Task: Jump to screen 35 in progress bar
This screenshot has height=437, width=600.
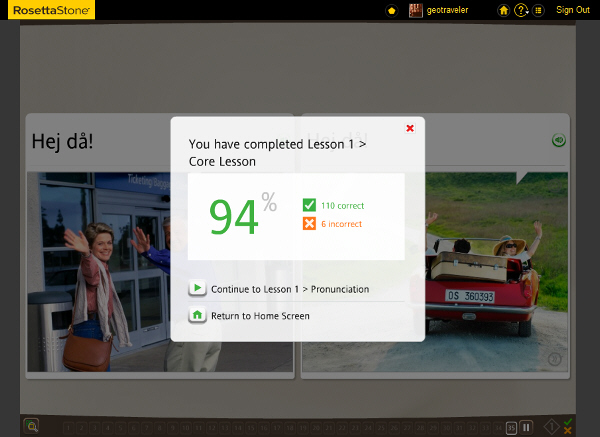Action: coord(511,428)
